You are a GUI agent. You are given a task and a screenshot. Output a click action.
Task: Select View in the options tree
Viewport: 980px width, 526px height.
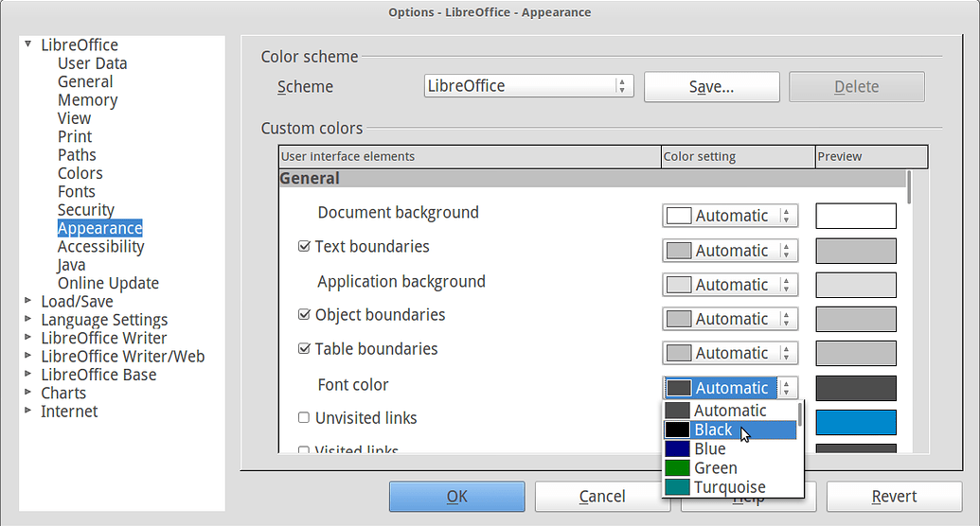(x=75, y=118)
